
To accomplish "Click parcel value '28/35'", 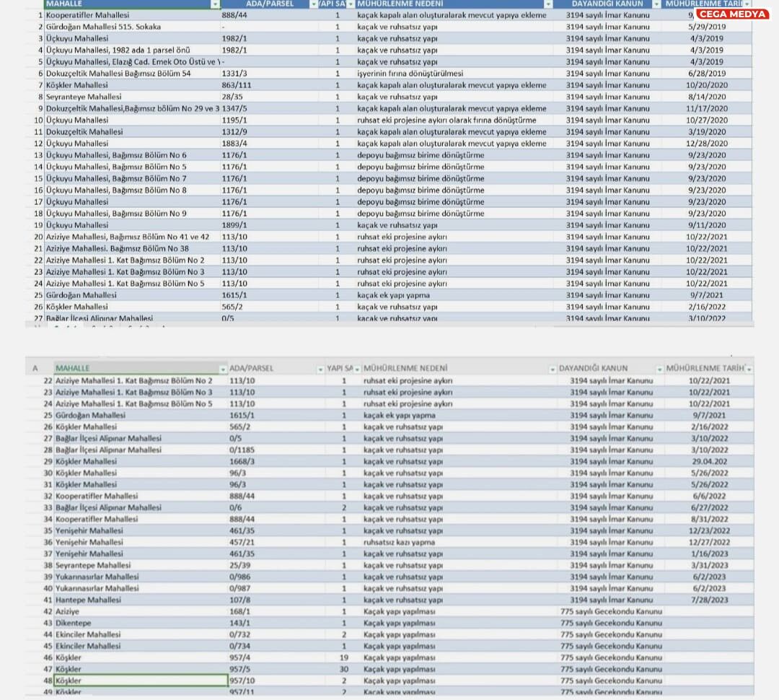I will pyautogui.click(x=232, y=97).
